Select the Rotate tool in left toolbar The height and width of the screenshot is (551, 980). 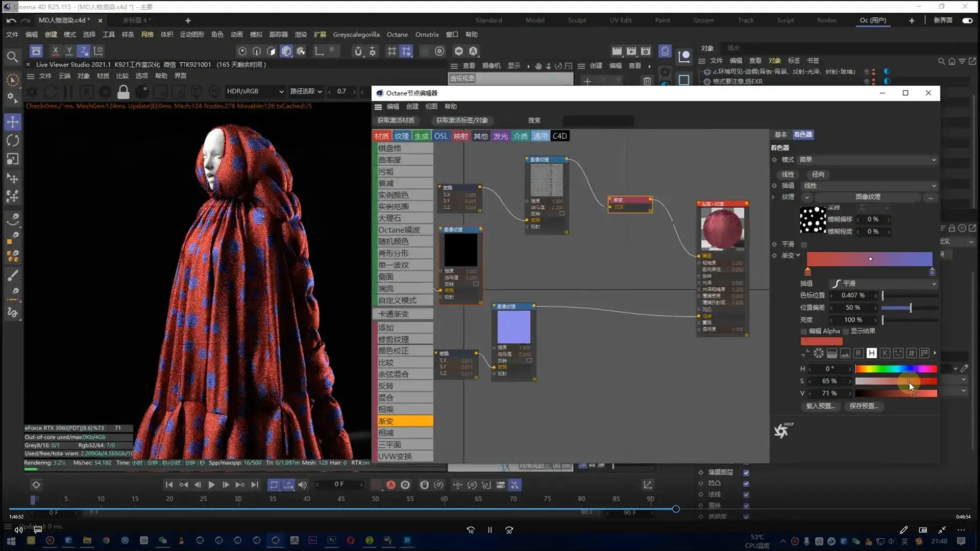pos(13,140)
